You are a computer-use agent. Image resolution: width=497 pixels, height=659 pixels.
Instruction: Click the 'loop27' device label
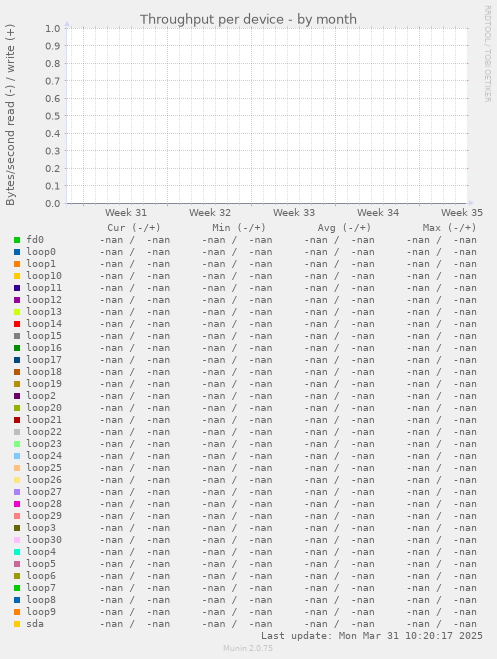[x=44, y=492]
